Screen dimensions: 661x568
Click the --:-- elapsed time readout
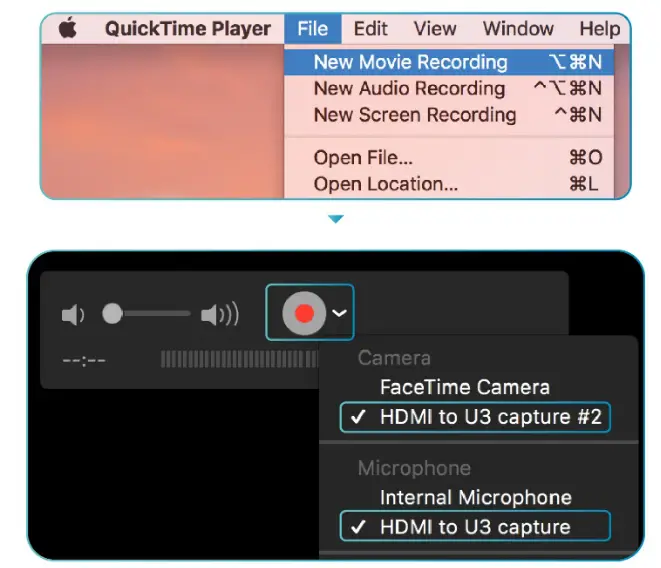click(x=84, y=361)
